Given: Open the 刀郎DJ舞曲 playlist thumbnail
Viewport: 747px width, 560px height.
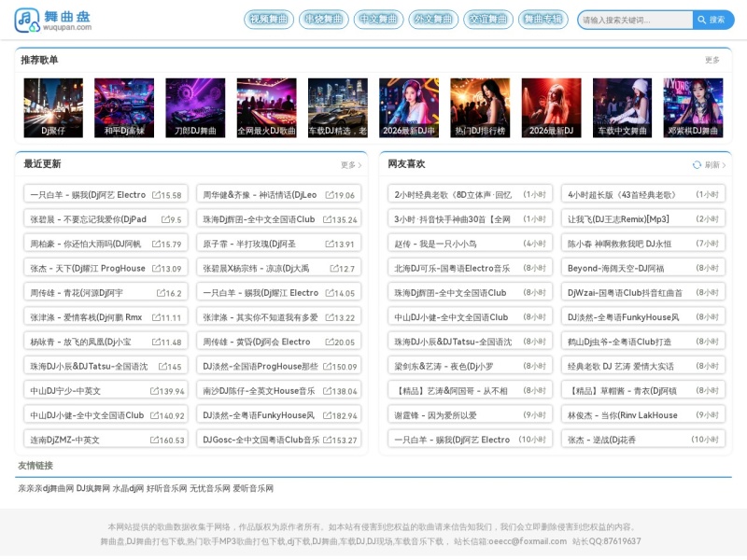Looking at the screenshot, I should (195, 108).
